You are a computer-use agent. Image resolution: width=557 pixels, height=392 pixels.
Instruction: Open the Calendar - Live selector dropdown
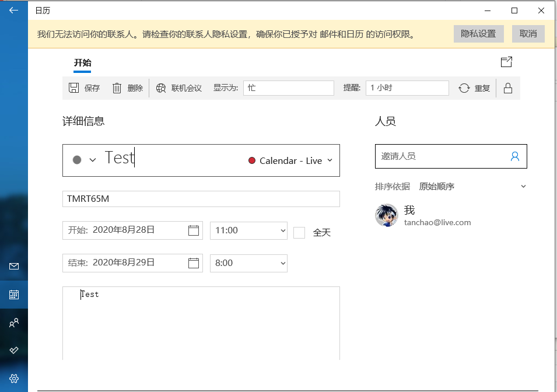[x=290, y=160]
